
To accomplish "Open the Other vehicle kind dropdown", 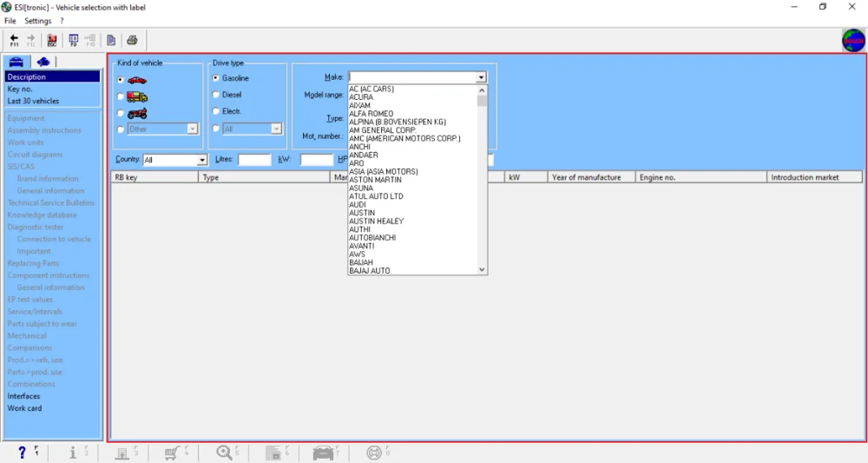I will point(192,129).
